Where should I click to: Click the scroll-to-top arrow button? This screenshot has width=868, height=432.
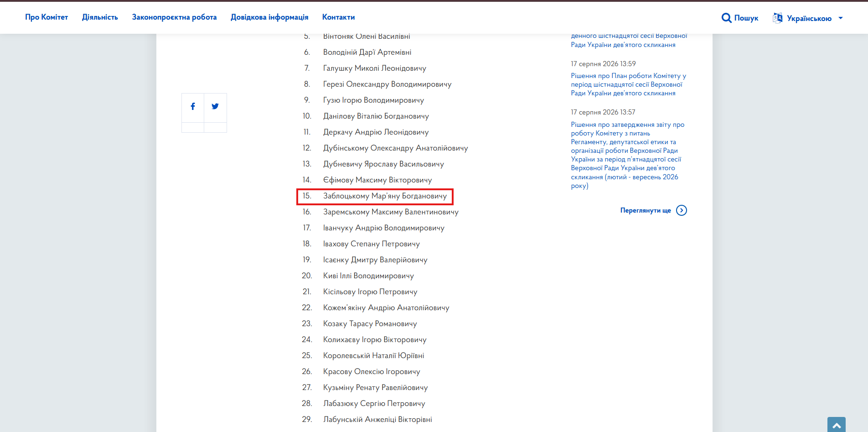click(x=837, y=425)
